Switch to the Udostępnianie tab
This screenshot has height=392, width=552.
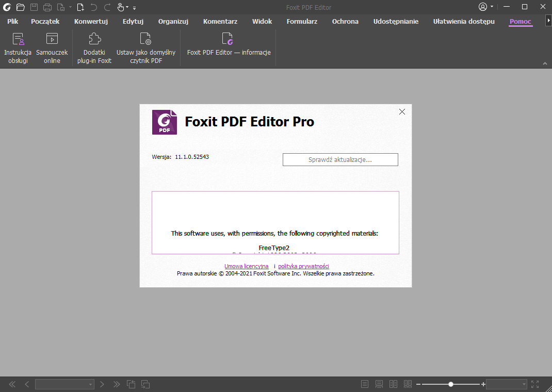[396, 22]
